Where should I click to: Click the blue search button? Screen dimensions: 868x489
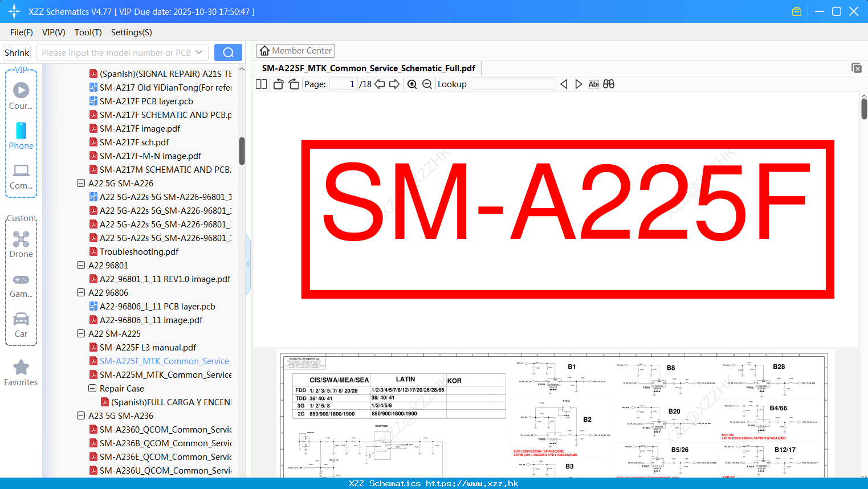coord(228,52)
